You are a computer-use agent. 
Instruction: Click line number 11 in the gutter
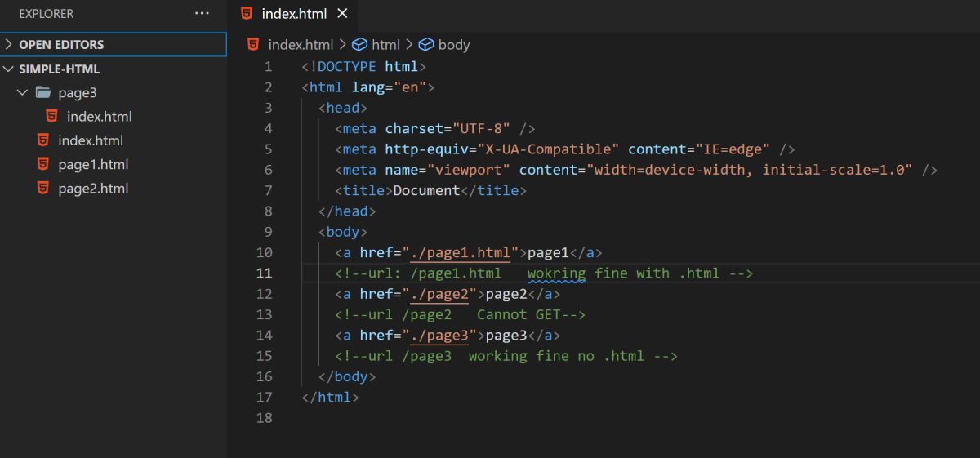click(x=264, y=273)
